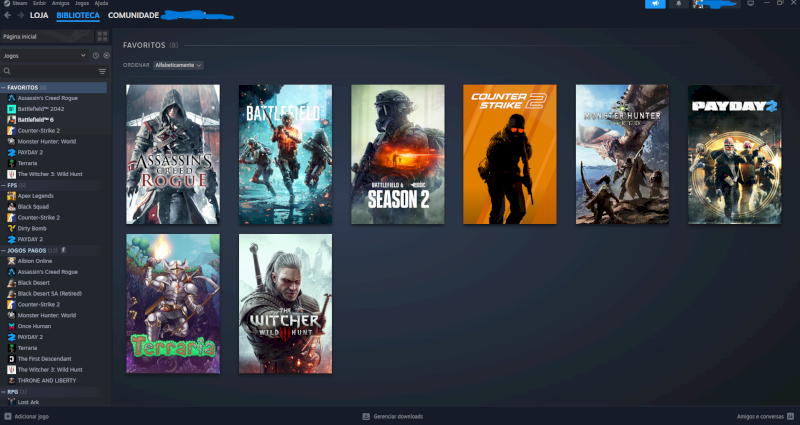
Task: Switch to collections grid view icon
Action: (102, 36)
